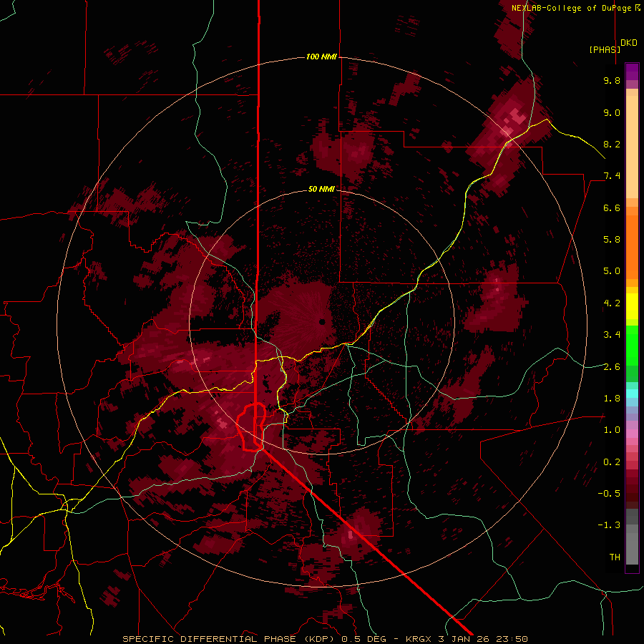Screen dimensions: 644x644
Task: Click the 23:50 timestamp in the caption
Action: 513,639
